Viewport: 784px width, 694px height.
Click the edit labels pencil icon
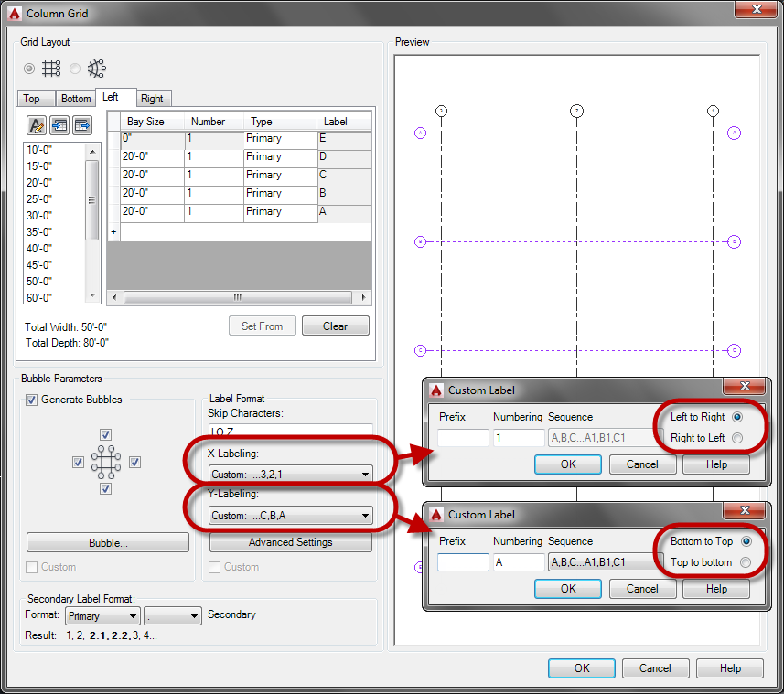coord(37,124)
